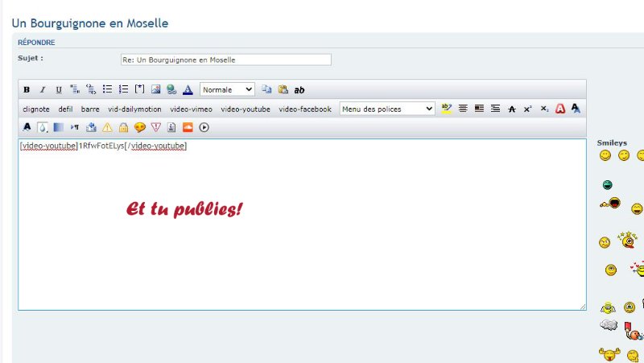Click the warning triangle icon
This screenshot has height=363, width=644.
(107, 127)
